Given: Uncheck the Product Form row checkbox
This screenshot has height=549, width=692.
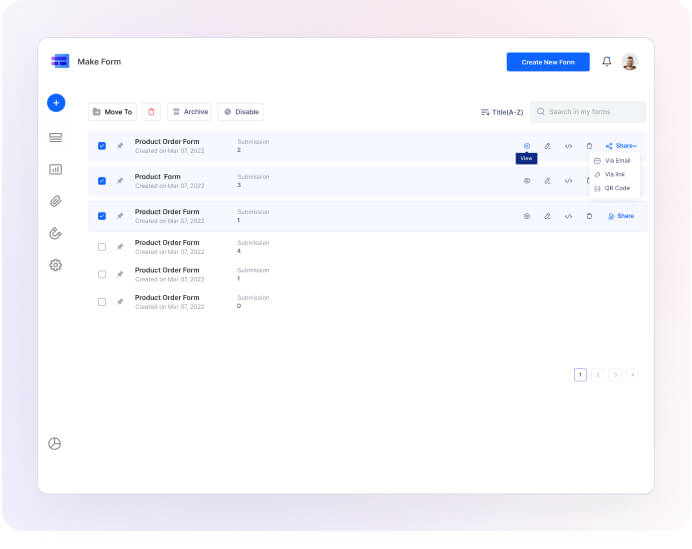Looking at the screenshot, I should tap(102, 181).
